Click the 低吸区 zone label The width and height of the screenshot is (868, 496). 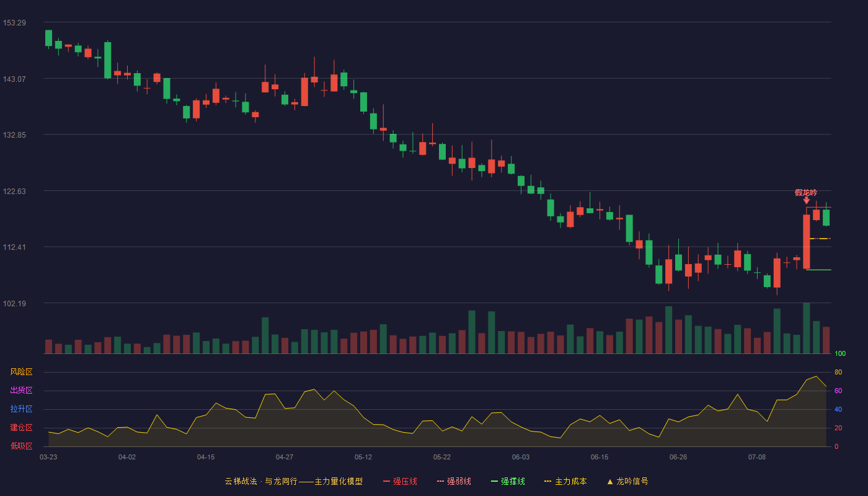point(21,446)
